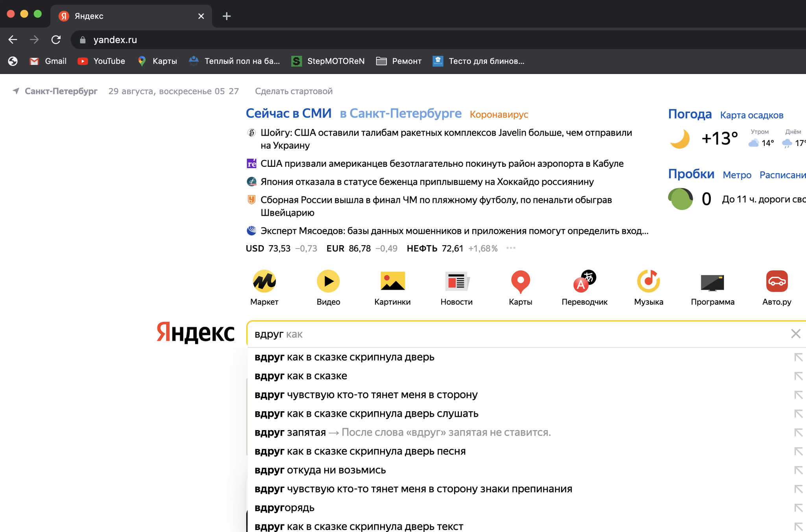Open the Переводчик translator service icon
Image resolution: width=806 pixels, height=532 pixels.
click(584, 282)
